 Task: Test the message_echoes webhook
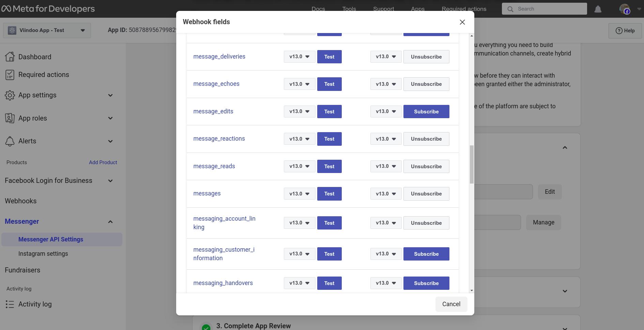[x=329, y=84]
